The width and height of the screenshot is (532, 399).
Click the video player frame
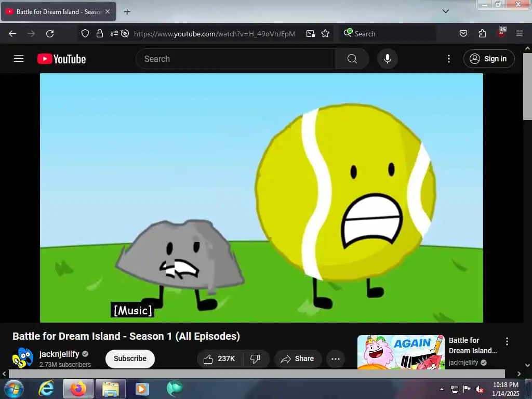click(262, 198)
